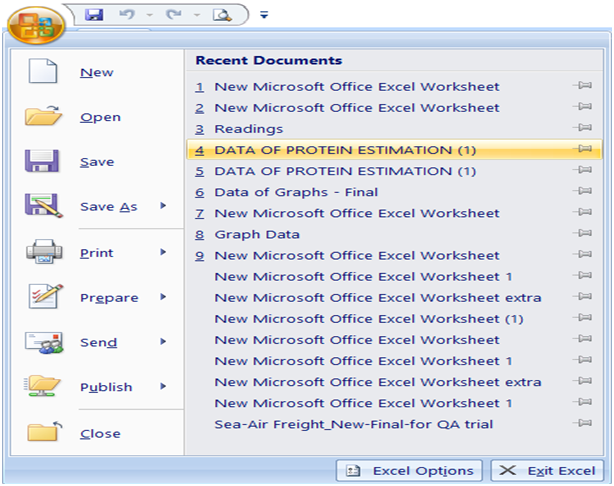The width and height of the screenshot is (614, 486).
Task: Pin the Graph Data recent document
Action: click(x=582, y=233)
